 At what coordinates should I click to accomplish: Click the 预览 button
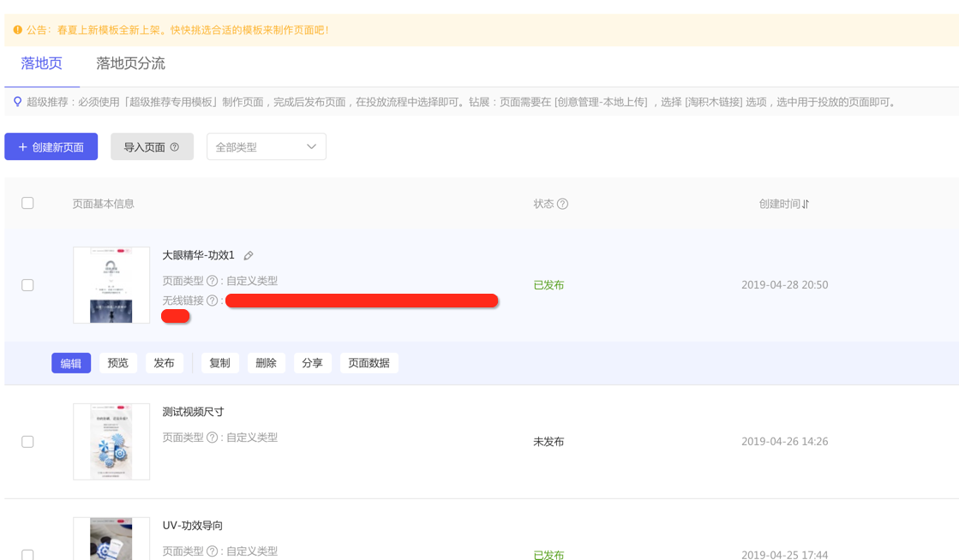[117, 363]
